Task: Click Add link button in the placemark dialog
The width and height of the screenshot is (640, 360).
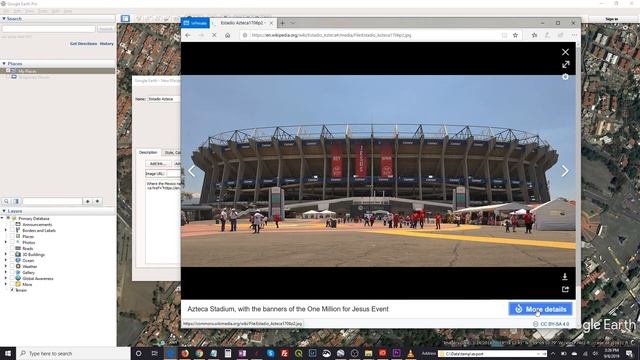Action: point(158,164)
